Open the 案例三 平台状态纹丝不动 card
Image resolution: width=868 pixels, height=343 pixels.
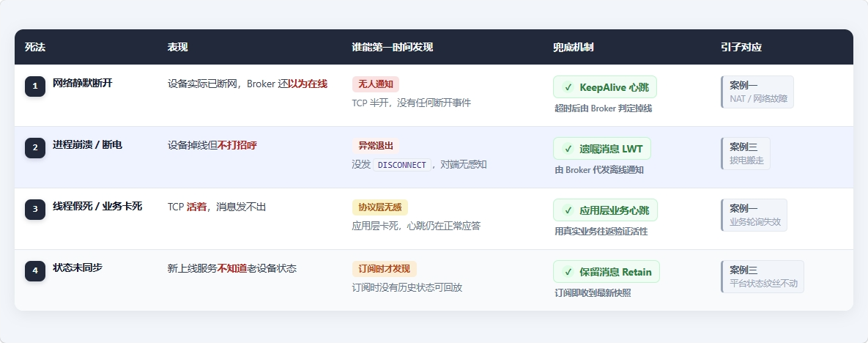click(763, 276)
